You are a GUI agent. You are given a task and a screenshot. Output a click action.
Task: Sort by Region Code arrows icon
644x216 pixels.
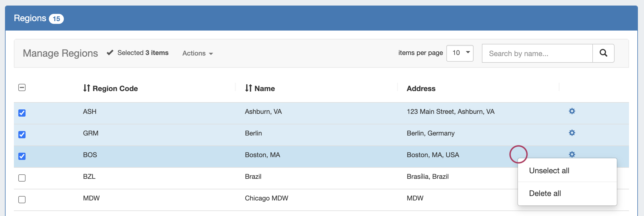87,88
